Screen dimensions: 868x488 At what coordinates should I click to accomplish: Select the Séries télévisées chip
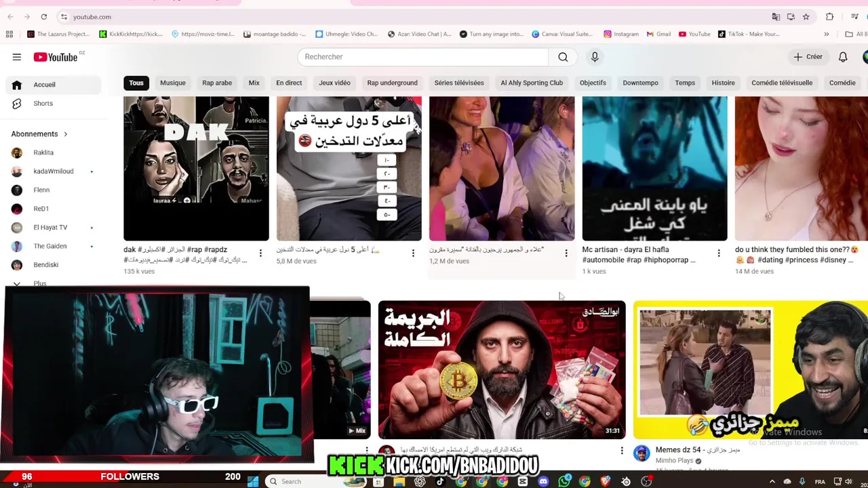point(459,83)
